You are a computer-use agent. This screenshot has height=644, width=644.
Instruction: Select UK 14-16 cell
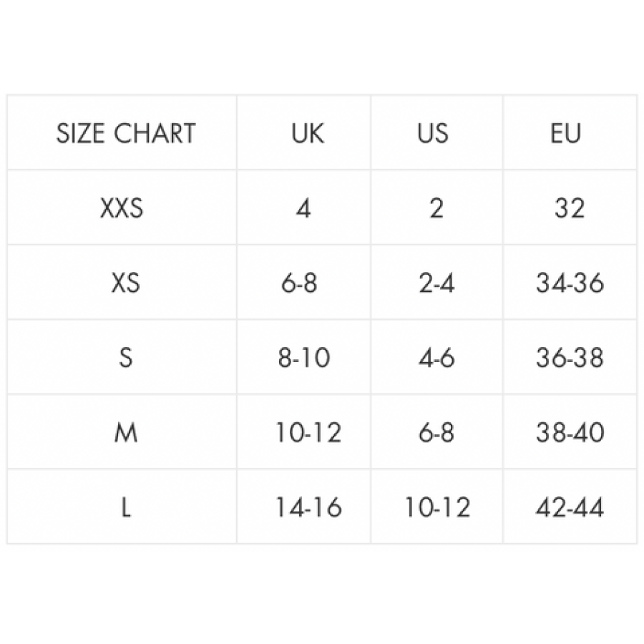[x=308, y=508]
